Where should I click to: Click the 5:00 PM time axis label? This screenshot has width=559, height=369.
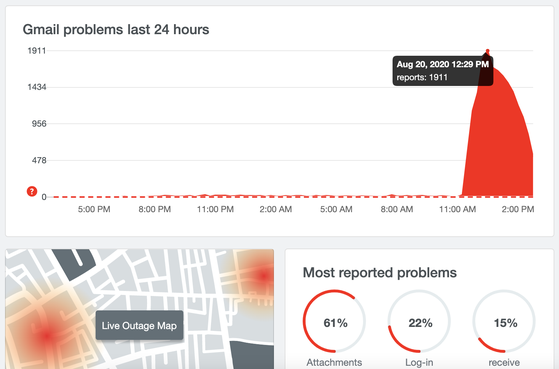94,209
